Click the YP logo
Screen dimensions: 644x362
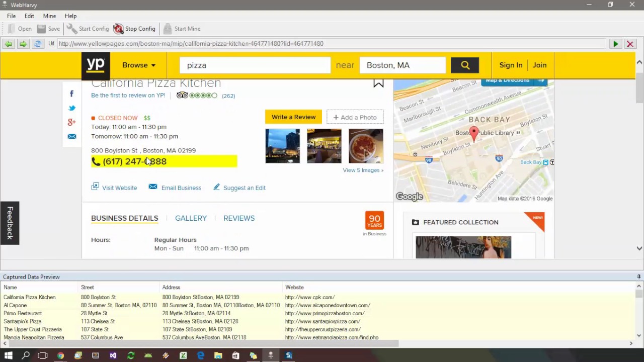[96, 65]
